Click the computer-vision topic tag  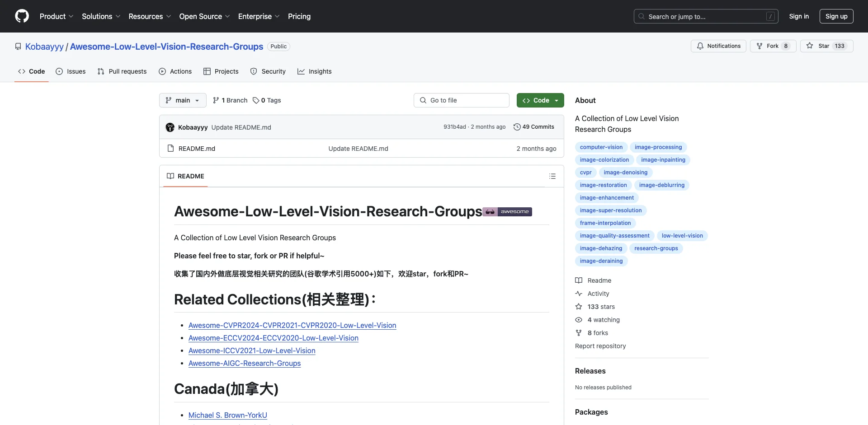601,147
